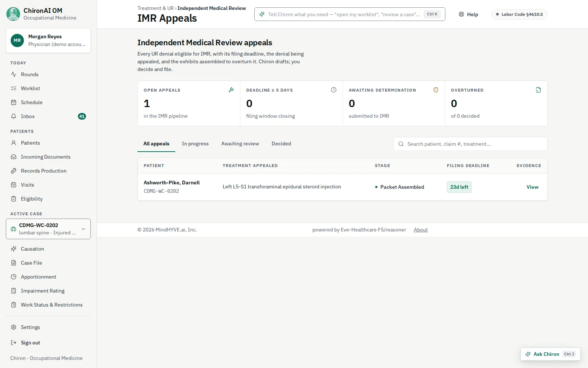The width and height of the screenshot is (588, 368).
Task: Click the Open Appeals gavel icon
Action: coord(231,90)
